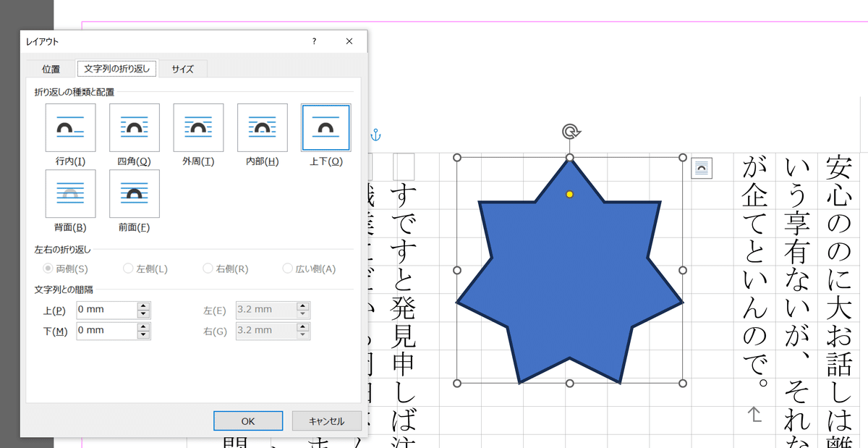
Task: Select the 内部 wrapping style icon
Action: (263, 127)
